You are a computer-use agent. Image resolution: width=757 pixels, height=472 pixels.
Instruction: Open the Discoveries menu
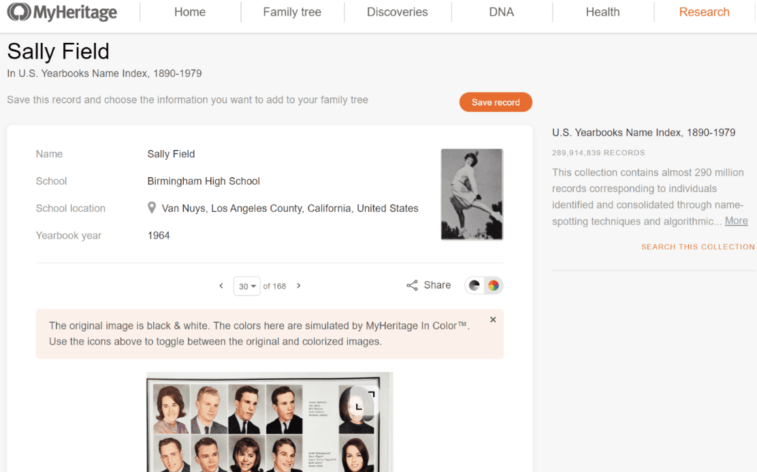coord(397,12)
